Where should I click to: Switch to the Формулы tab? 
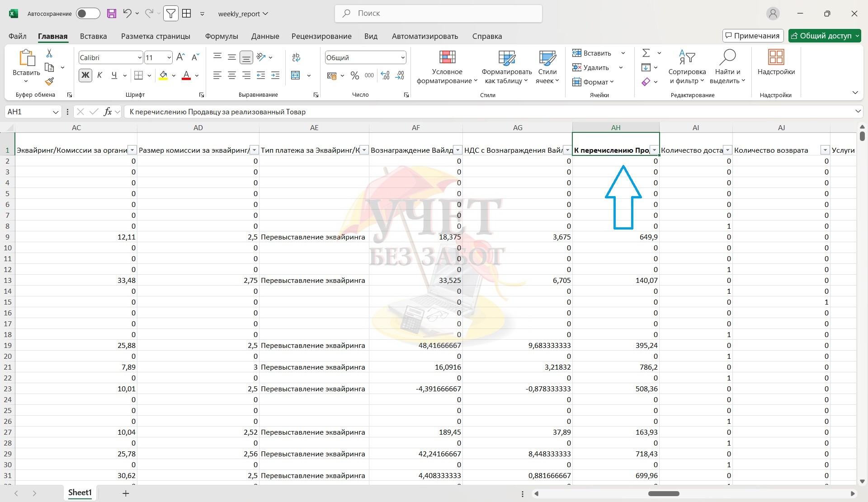(221, 36)
